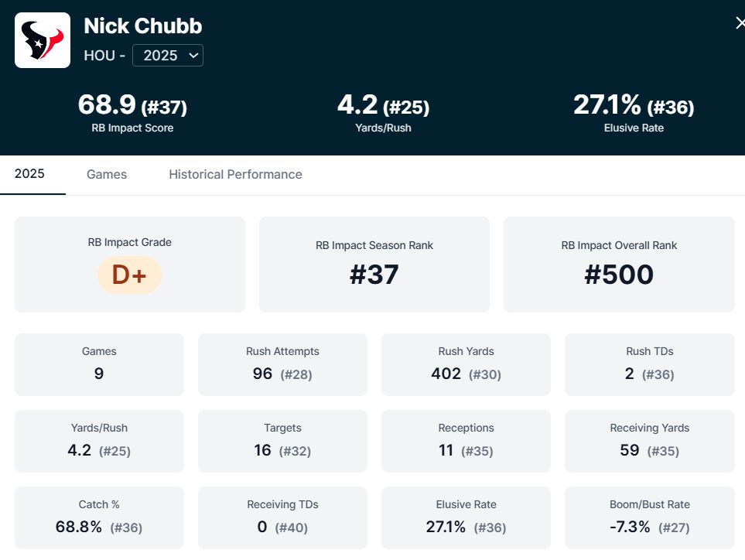Click the Games played stat card

99,364
